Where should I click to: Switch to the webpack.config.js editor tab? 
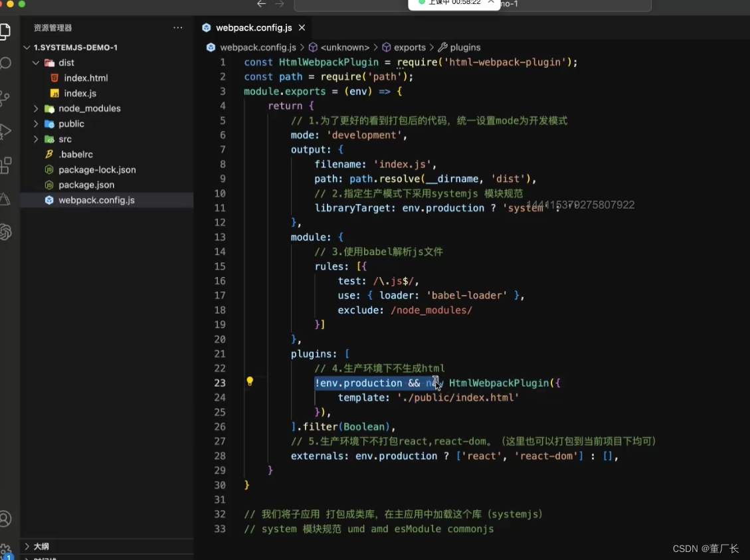[x=254, y=28]
